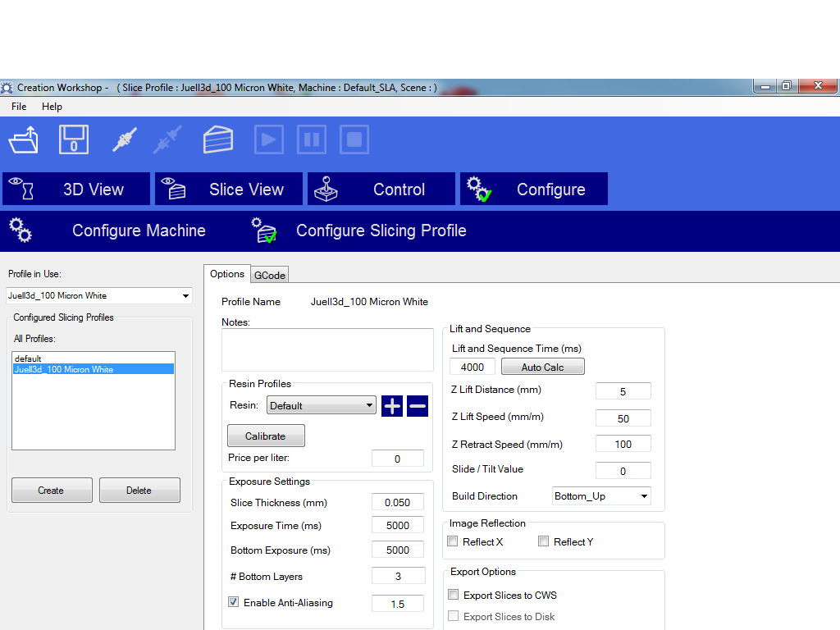This screenshot has width=840, height=630.
Task: Click the slice cake icon in toolbar
Action: (x=218, y=139)
